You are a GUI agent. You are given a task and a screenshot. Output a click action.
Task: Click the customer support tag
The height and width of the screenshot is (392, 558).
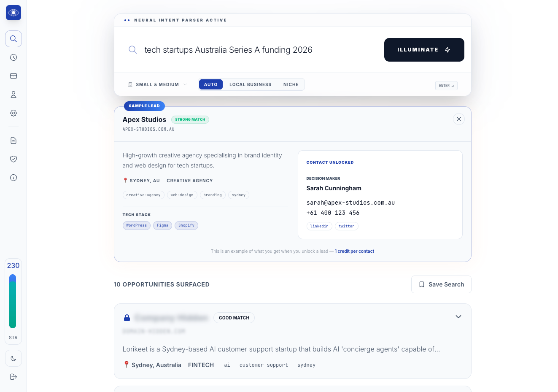[x=264, y=365]
